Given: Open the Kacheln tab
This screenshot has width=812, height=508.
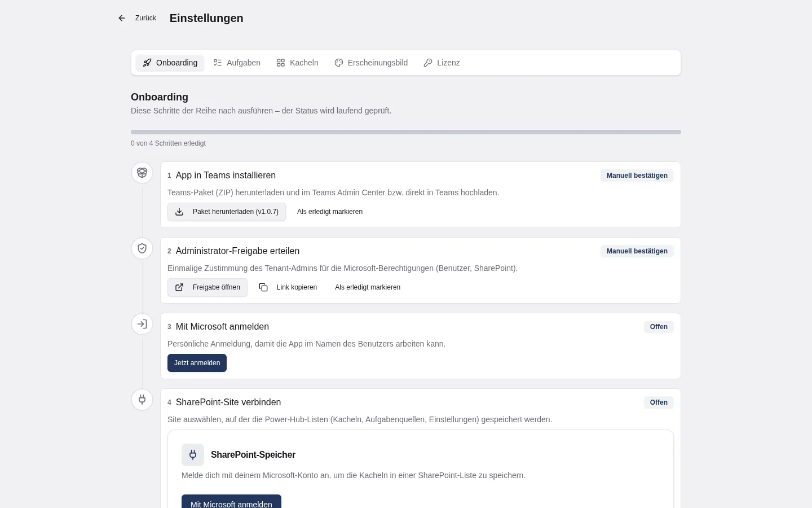Looking at the screenshot, I should (x=297, y=63).
